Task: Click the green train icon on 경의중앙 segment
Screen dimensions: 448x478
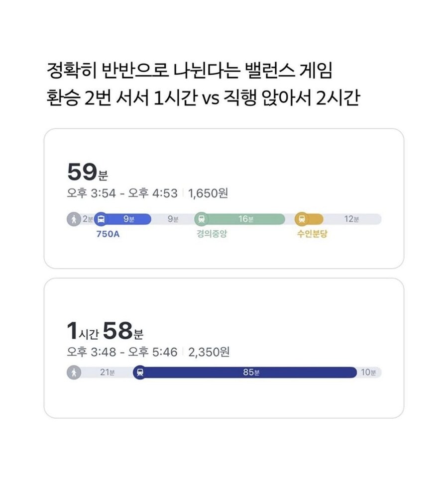Action: pos(202,218)
